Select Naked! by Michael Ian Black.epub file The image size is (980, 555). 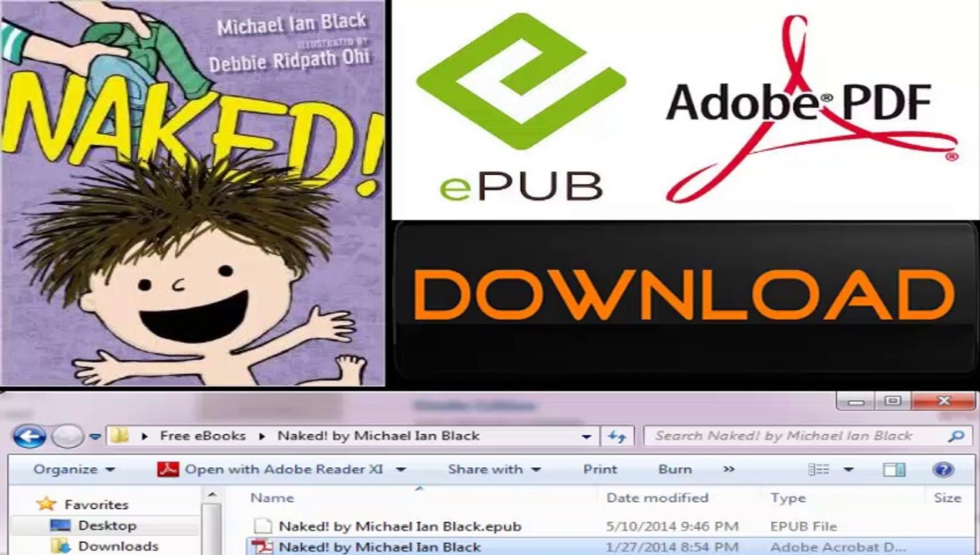pyautogui.click(x=400, y=526)
